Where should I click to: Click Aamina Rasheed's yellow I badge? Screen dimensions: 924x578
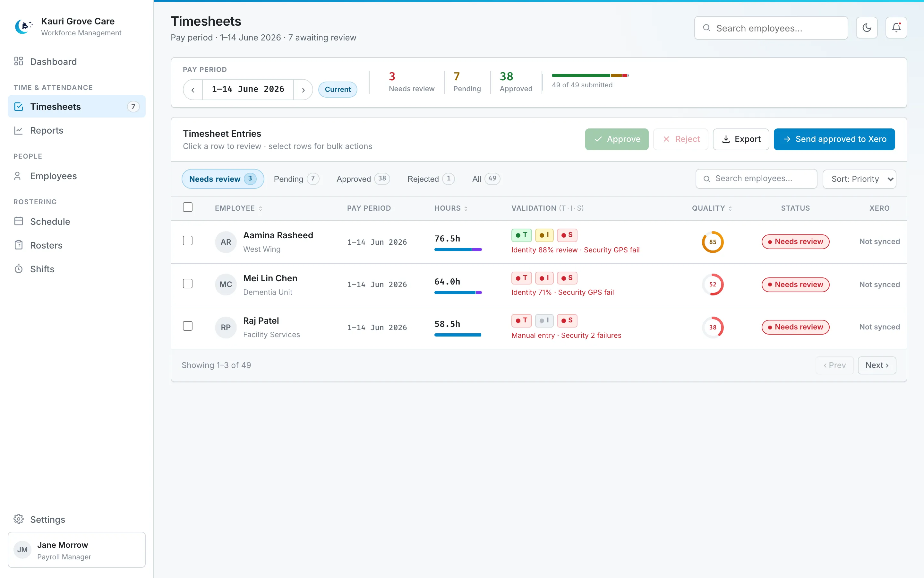pyautogui.click(x=544, y=235)
